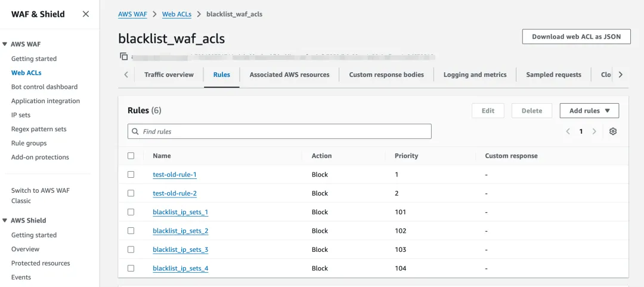Open the blacklist_ip_sets_1 rule link
This screenshot has height=287, width=644.
180,212
